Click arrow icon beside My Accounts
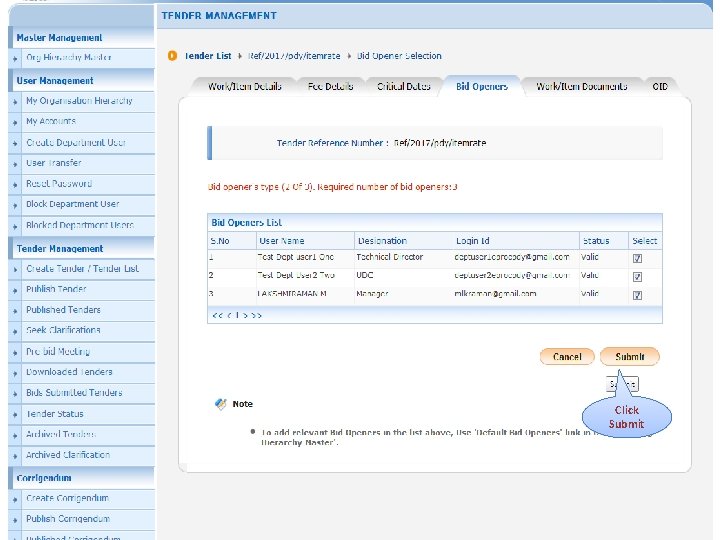Screen dimensions: 720x540 click(x=15, y=123)
